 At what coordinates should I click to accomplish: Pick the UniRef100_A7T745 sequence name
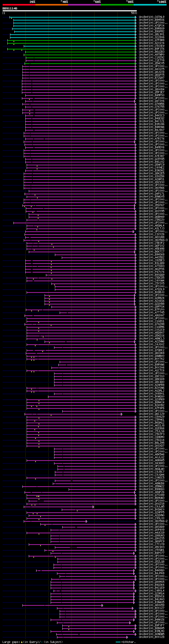coord(152,313)
